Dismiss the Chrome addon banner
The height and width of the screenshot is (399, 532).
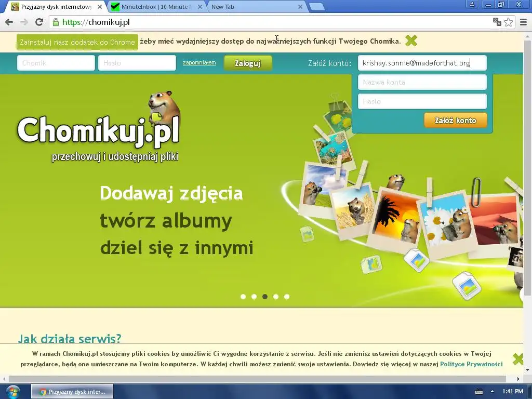(x=411, y=41)
